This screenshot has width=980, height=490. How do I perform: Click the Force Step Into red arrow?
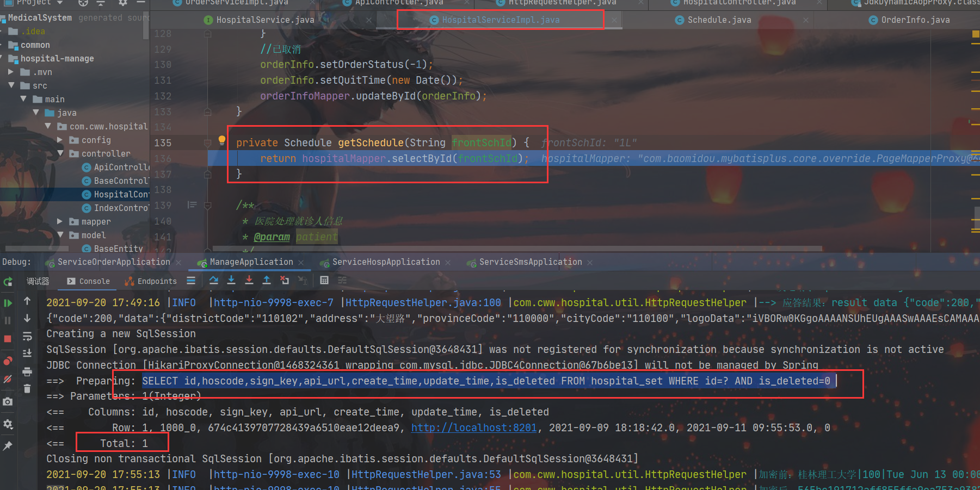tap(249, 280)
